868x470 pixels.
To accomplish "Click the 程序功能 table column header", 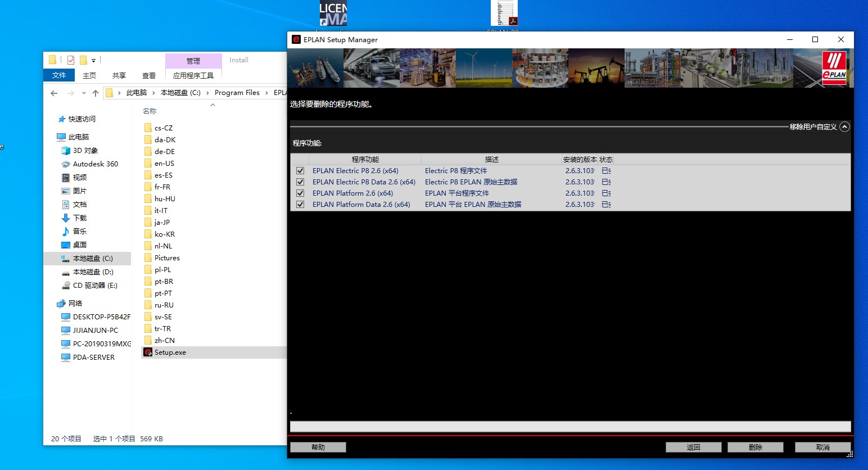I will pos(365,160).
